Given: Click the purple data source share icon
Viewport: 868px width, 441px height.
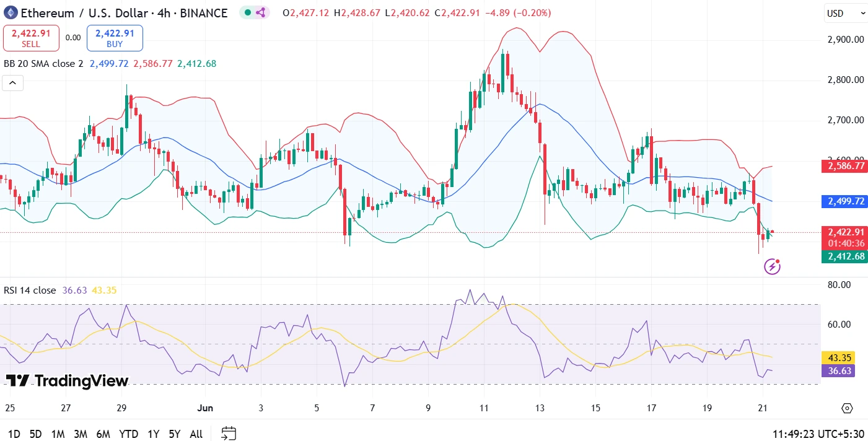Looking at the screenshot, I should coord(260,12).
